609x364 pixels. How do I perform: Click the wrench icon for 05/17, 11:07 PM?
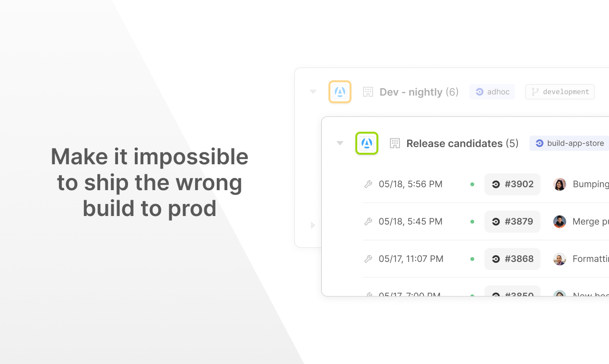coord(368,259)
